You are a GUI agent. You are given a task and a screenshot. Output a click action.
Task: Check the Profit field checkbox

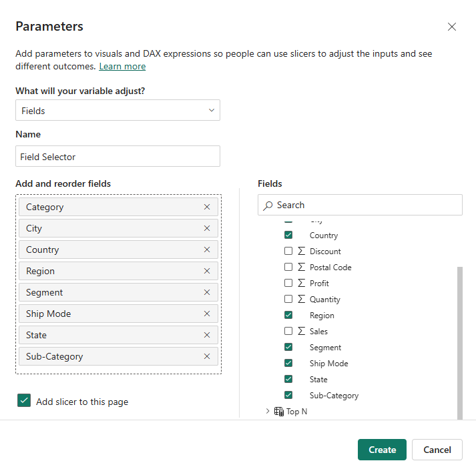[x=288, y=283]
